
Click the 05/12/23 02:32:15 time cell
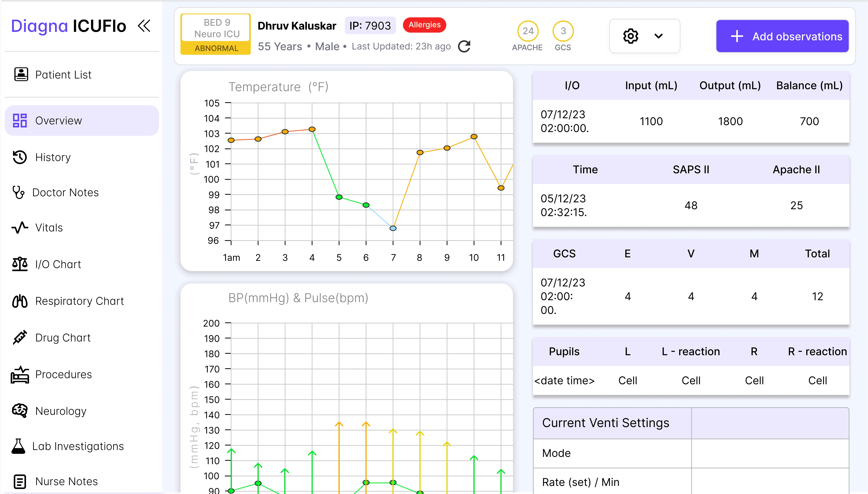click(564, 205)
